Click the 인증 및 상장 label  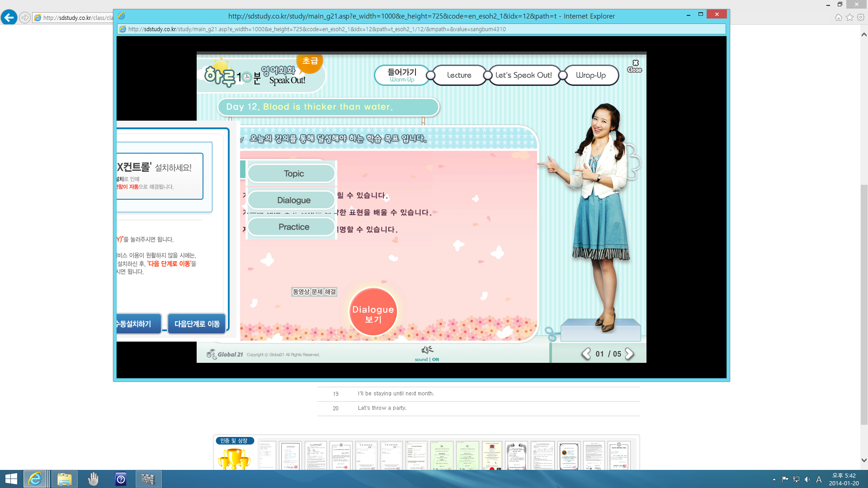[234, 441]
